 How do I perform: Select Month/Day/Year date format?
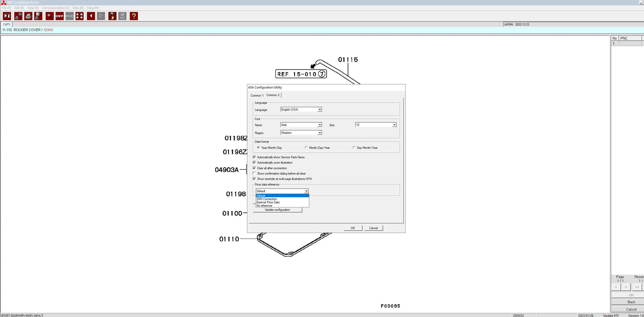pyautogui.click(x=306, y=147)
